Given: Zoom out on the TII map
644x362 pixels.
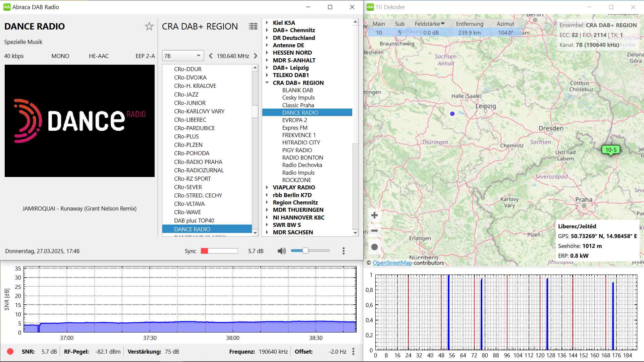Looking at the screenshot, I should pyautogui.click(x=375, y=231).
